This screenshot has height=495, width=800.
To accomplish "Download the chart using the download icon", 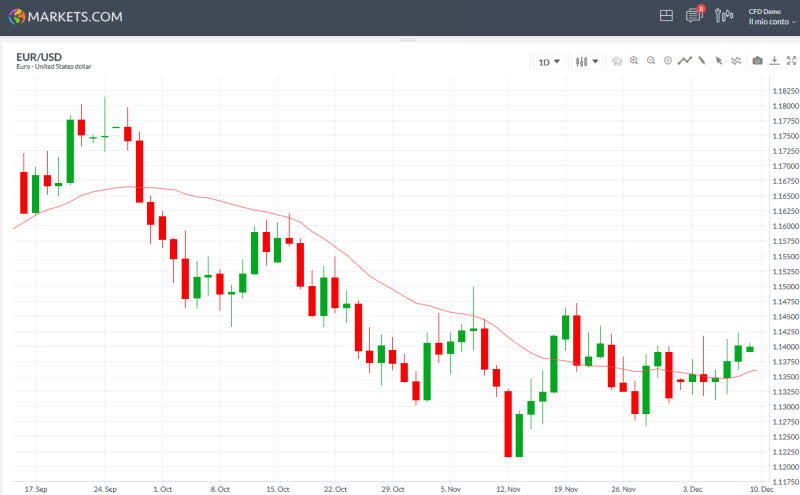I will pos(774,61).
